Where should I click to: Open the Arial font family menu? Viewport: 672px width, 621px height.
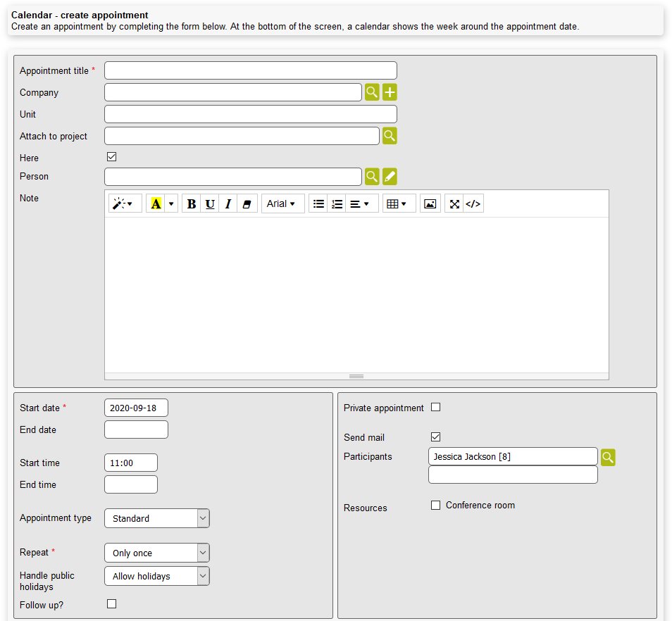282,203
